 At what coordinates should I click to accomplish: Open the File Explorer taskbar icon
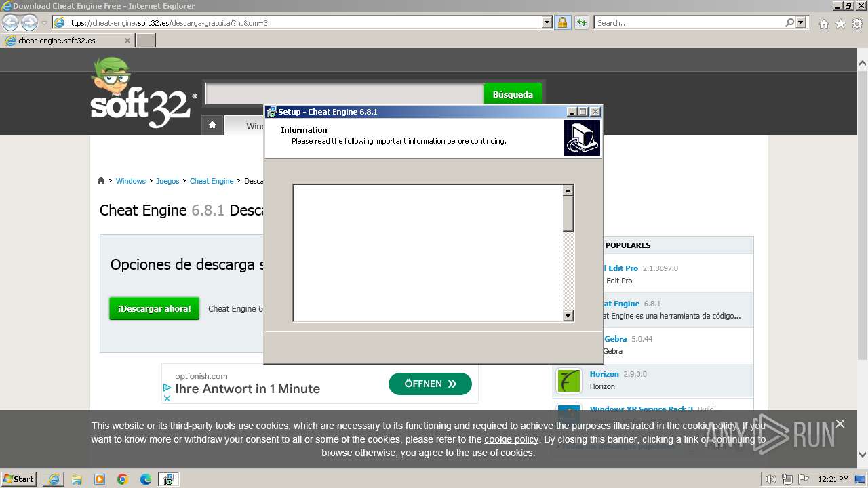tap(77, 479)
